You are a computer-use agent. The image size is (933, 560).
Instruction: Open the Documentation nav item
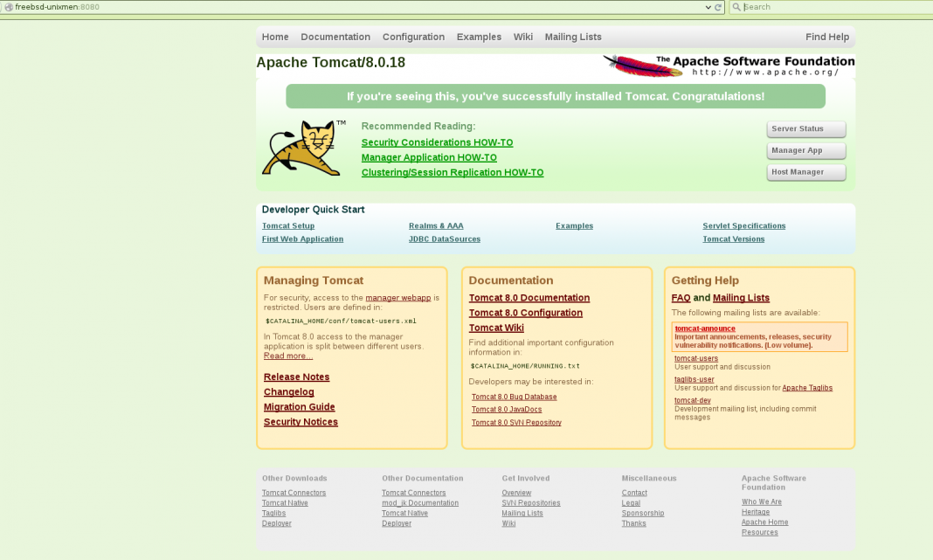click(335, 37)
